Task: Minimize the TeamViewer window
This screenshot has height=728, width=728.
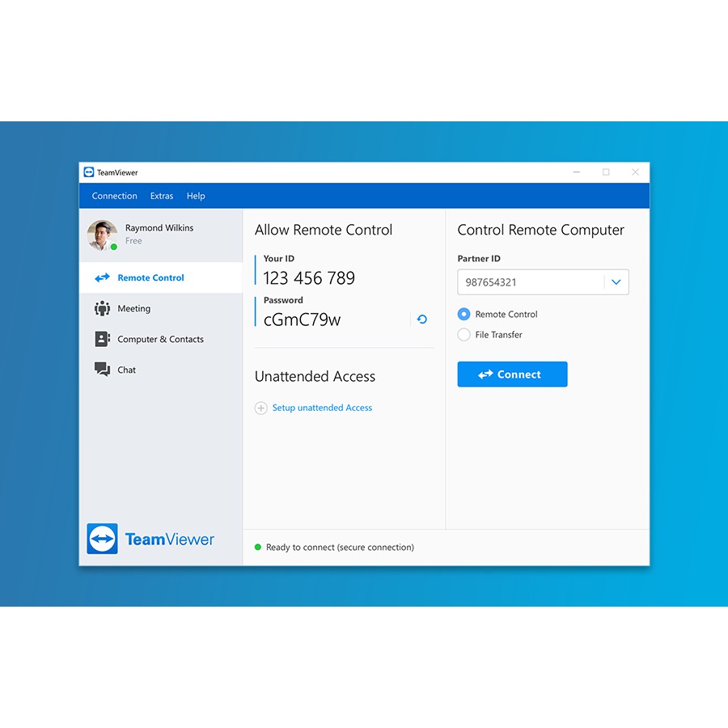Action: (x=577, y=172)
